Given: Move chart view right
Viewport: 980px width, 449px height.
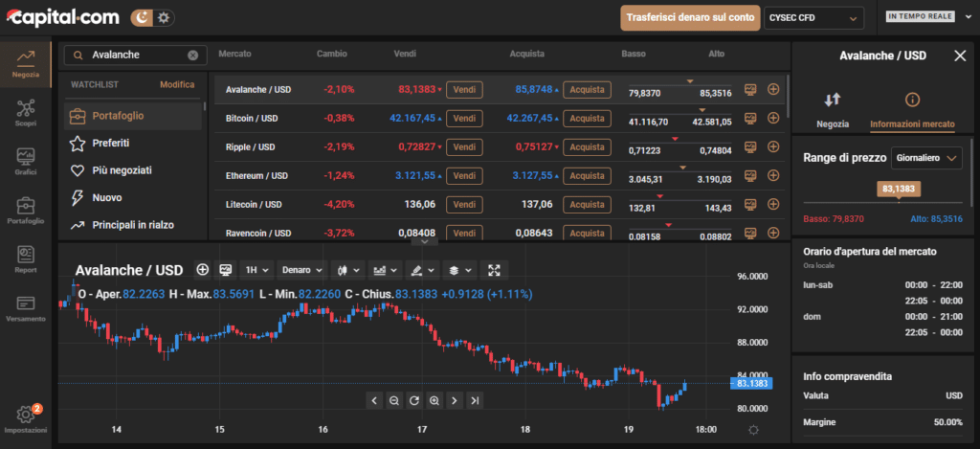Looking at the screenshot, I should (455, 400).
